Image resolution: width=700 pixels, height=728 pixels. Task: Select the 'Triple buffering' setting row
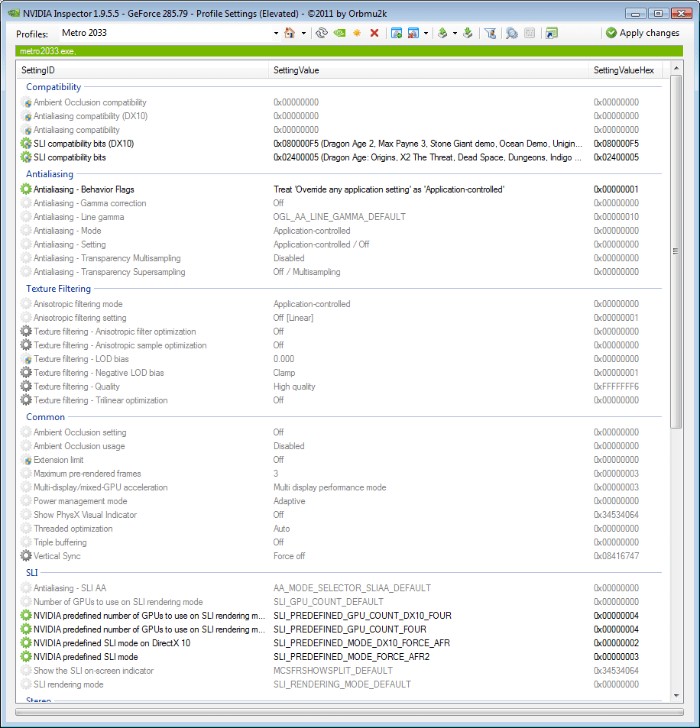coord(342,542)
